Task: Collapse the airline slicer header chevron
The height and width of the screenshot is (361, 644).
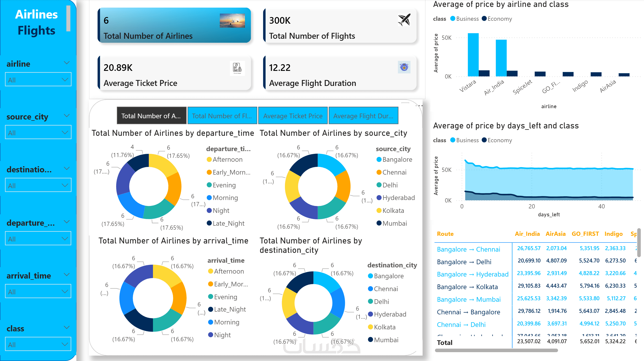Action: tap(66, 63)
